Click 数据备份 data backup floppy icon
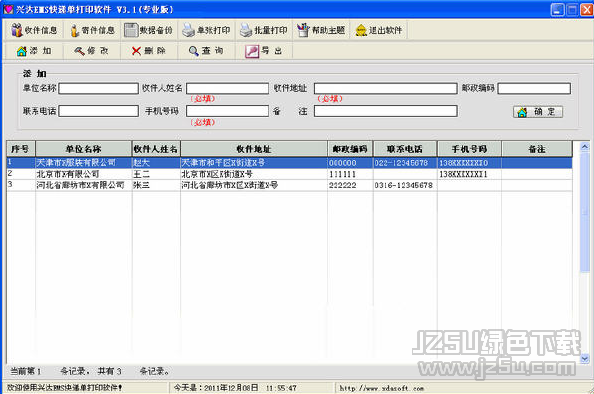This screenshot has height=394, width=594. 131,30
